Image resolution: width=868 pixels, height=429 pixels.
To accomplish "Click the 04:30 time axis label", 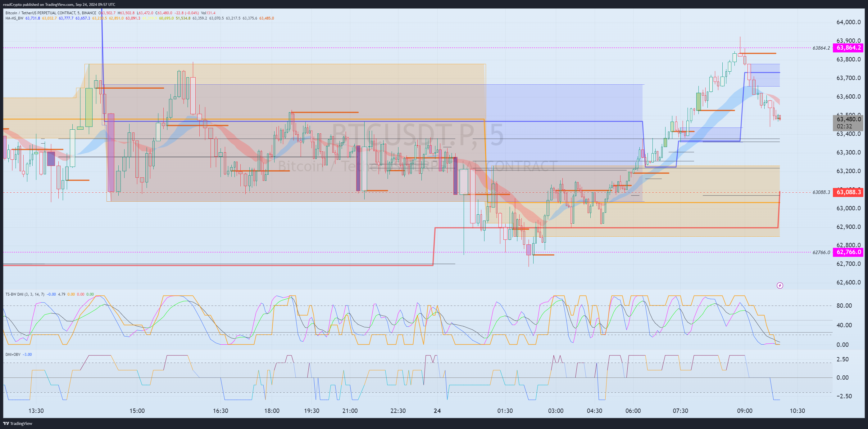I will pos(594,411).
